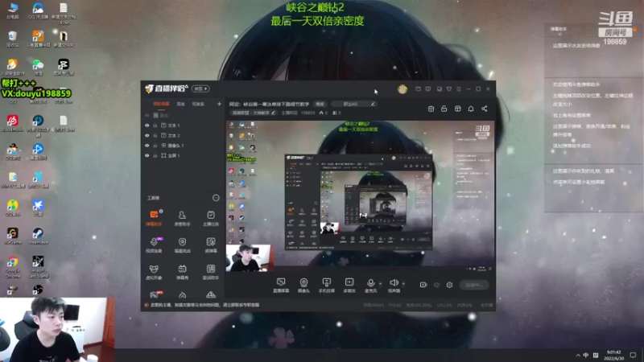Open the purple-badged video link tool
644x362 pixels.
coord(154,245)
